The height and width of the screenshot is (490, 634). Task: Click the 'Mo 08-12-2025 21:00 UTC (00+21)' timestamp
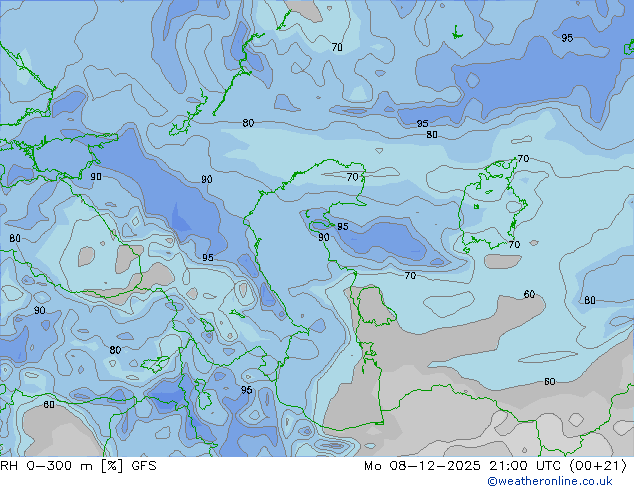(496, 466)
